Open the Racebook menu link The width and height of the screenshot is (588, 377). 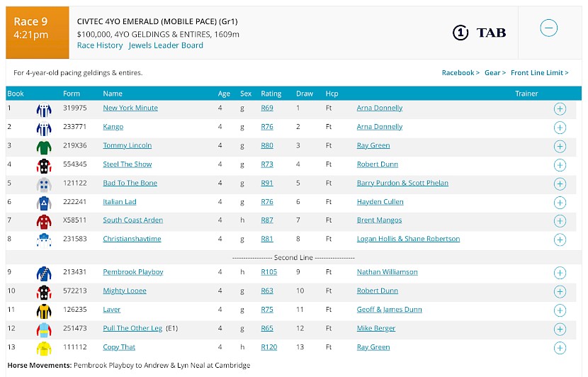point(460,72)
